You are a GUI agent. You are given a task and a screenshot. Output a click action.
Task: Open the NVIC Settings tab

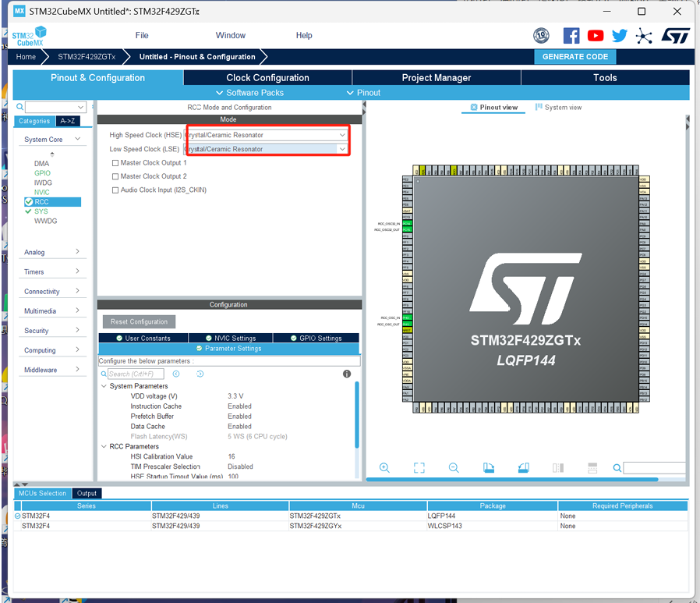tap(231, 338)
